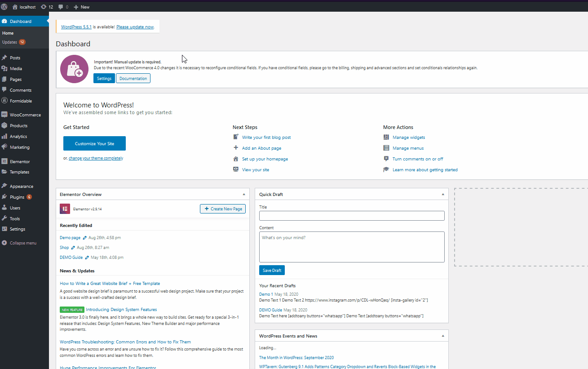Click the WooCommerce checkout plugin bag icon
This screenshot has height=369, width=588.
point(74,69)
